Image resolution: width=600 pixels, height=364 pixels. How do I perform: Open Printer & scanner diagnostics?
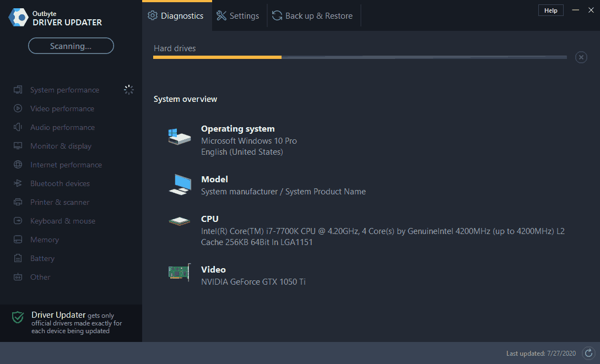click(60, 202)
